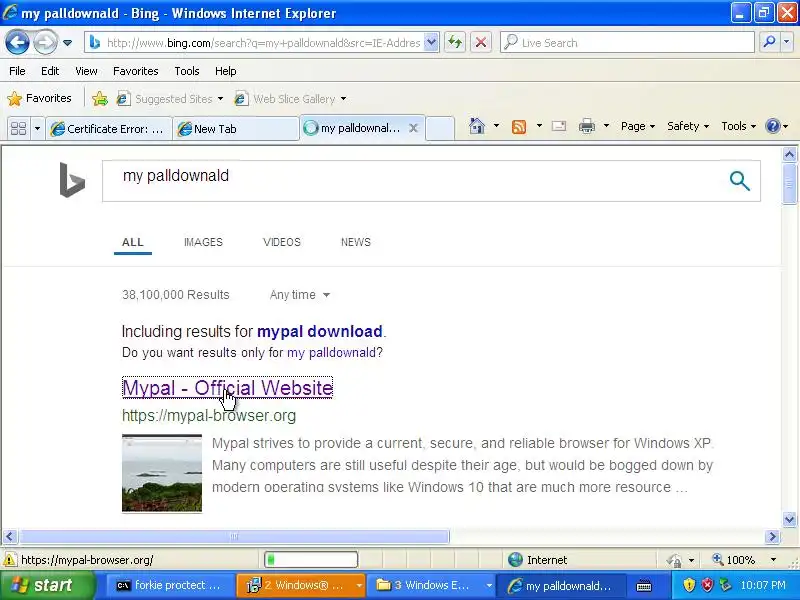
Task: Open the Edit menu
Action: pyautogui.click(x=50, y=71)
